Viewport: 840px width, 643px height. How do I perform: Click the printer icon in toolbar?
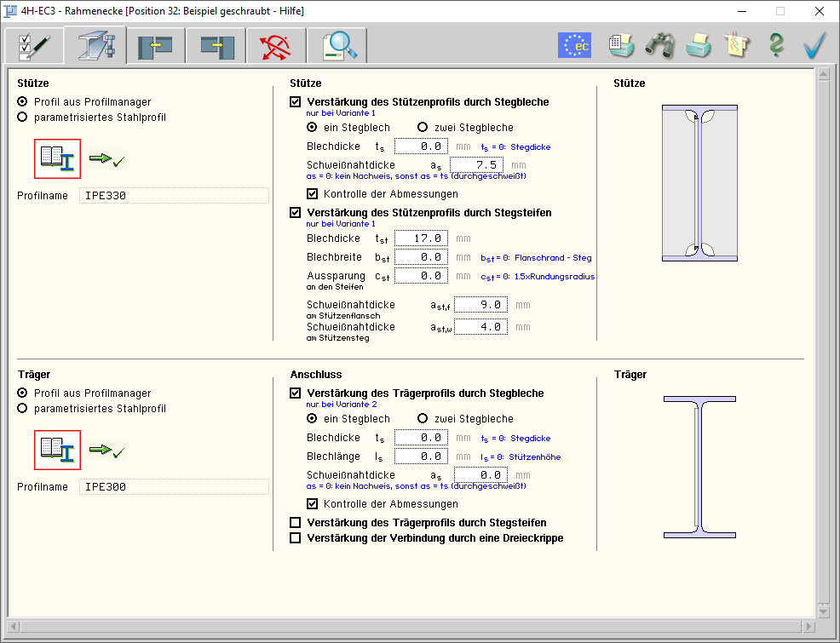[x=699, y=45]
